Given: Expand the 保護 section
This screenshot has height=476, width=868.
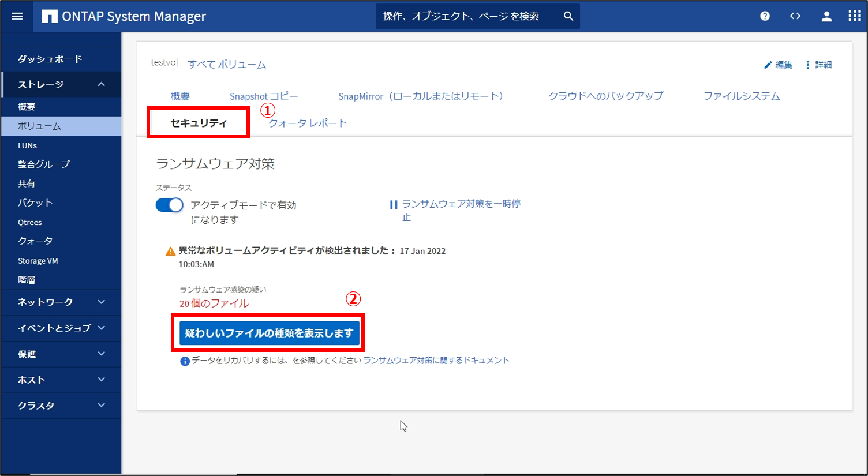Looking at the screenshot, I should 102,354.
